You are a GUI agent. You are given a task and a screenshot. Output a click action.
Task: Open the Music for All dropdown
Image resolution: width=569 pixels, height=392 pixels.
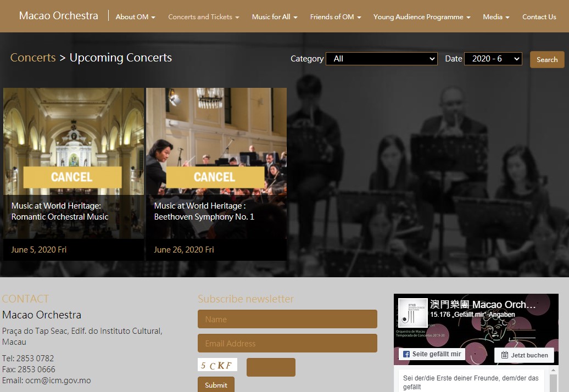coord(274,17)
